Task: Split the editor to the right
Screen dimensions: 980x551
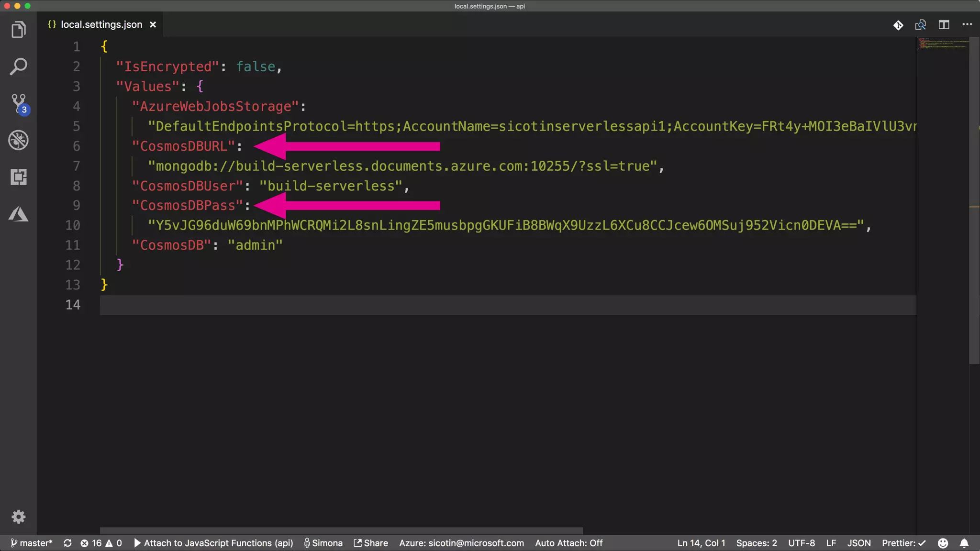Action: point(944,25)
